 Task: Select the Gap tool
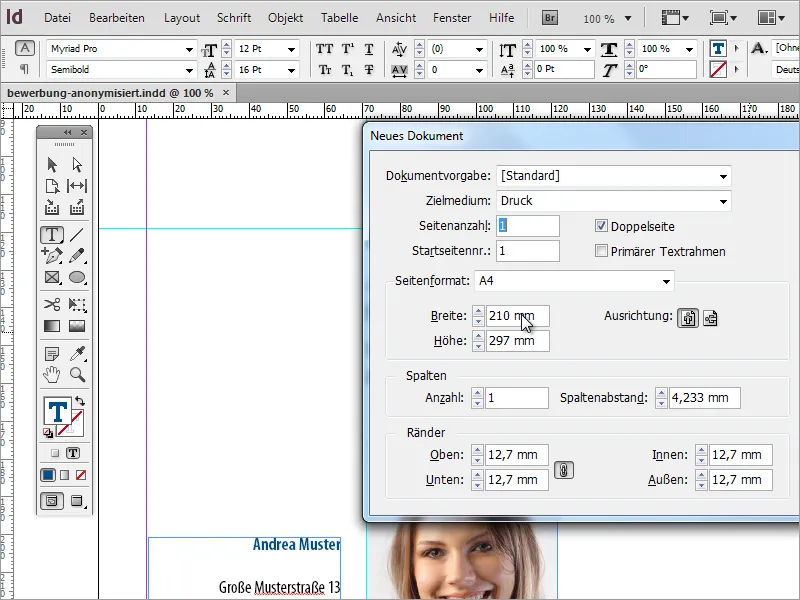click(x=77, y=186)
